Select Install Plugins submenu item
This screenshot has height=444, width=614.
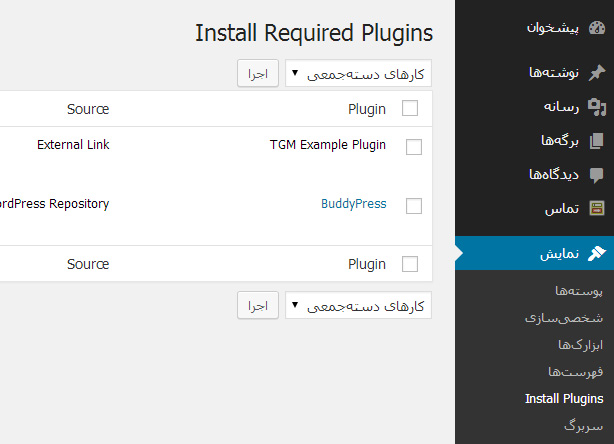coord(564,399)
